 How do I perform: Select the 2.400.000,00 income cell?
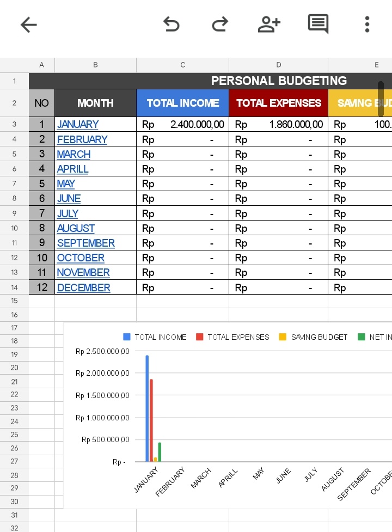183,124
